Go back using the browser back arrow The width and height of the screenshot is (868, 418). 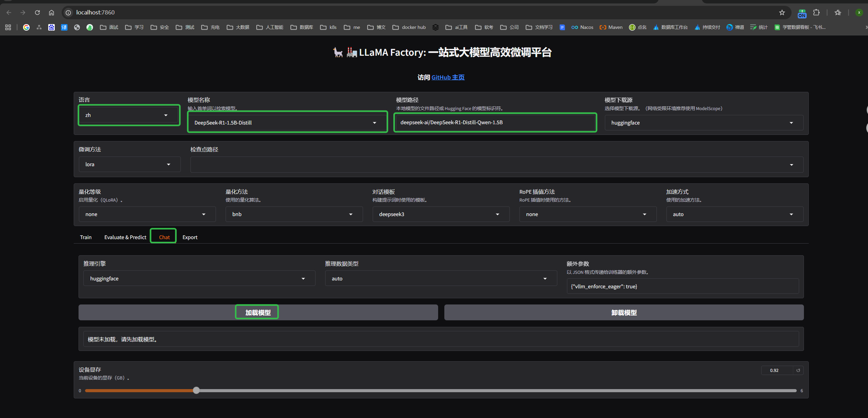coord(9,12)
